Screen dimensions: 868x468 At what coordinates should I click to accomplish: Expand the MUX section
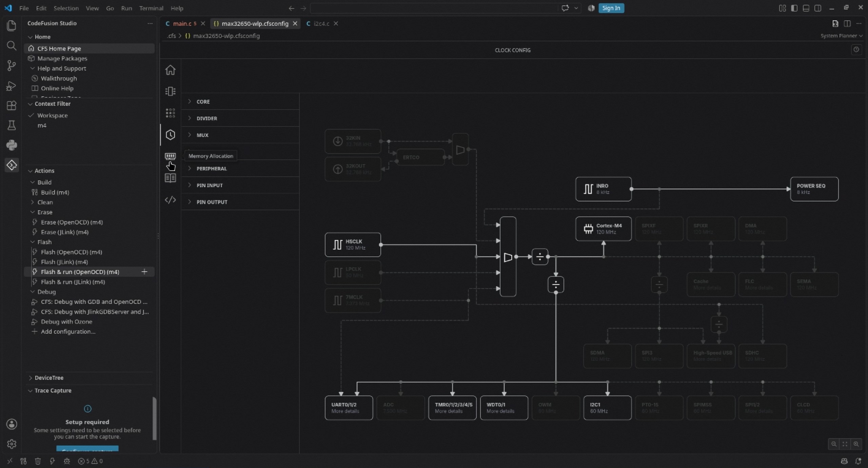240,135
